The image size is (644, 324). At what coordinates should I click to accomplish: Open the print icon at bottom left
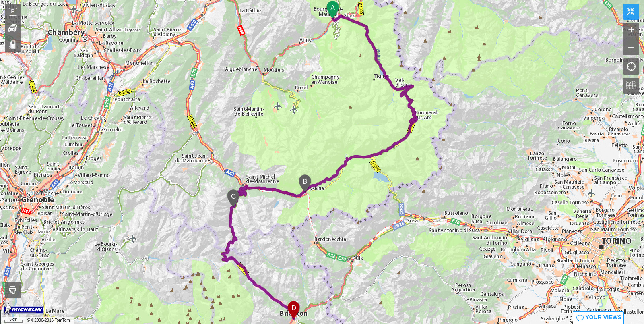pos(12,290)
